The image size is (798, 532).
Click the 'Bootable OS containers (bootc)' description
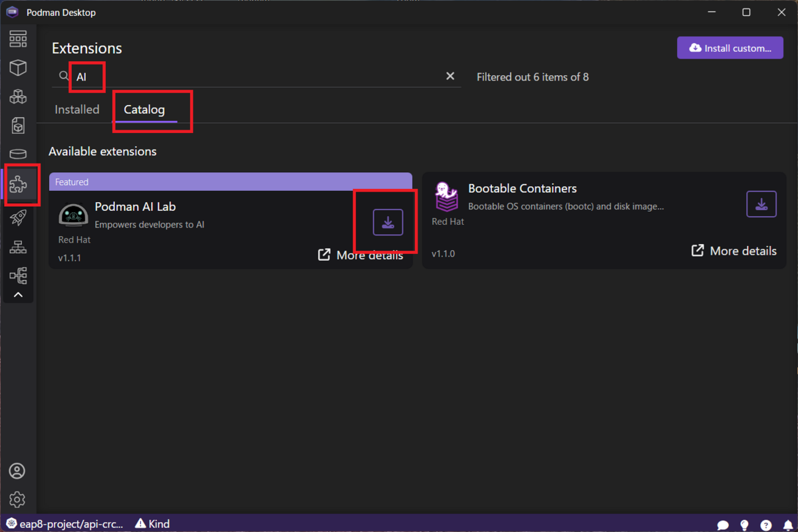tap(566, 206)
